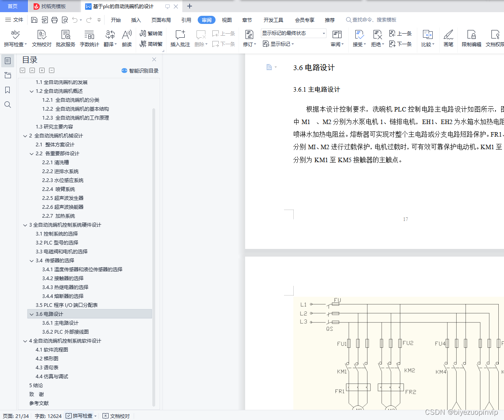Accept the tracked change
Screen dimensions: 504x420
click(x=359, y=39)
